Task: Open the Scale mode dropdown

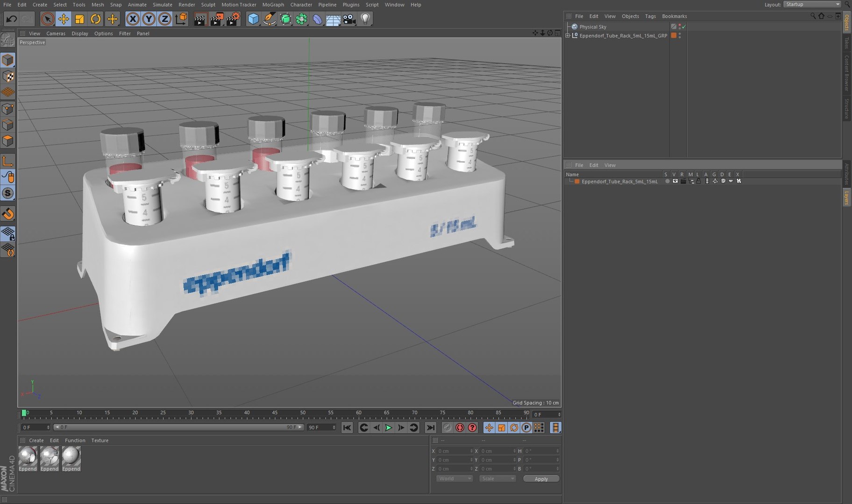Action: [497, 478]
